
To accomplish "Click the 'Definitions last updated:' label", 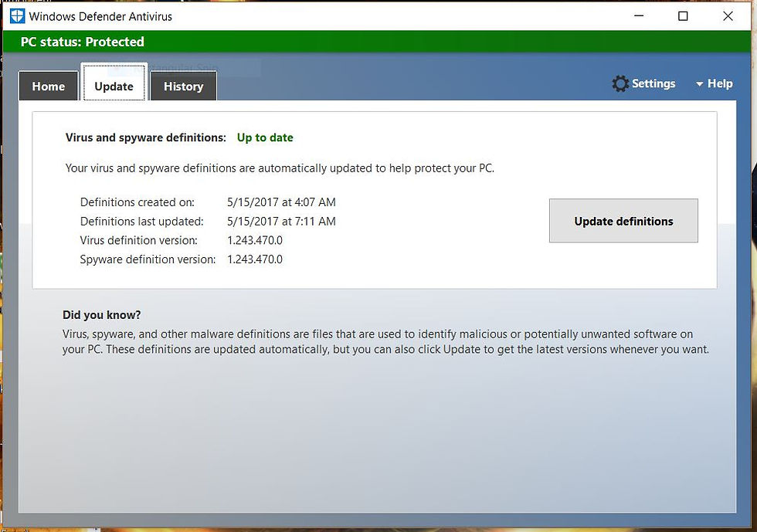I will [x=141, y=222].
